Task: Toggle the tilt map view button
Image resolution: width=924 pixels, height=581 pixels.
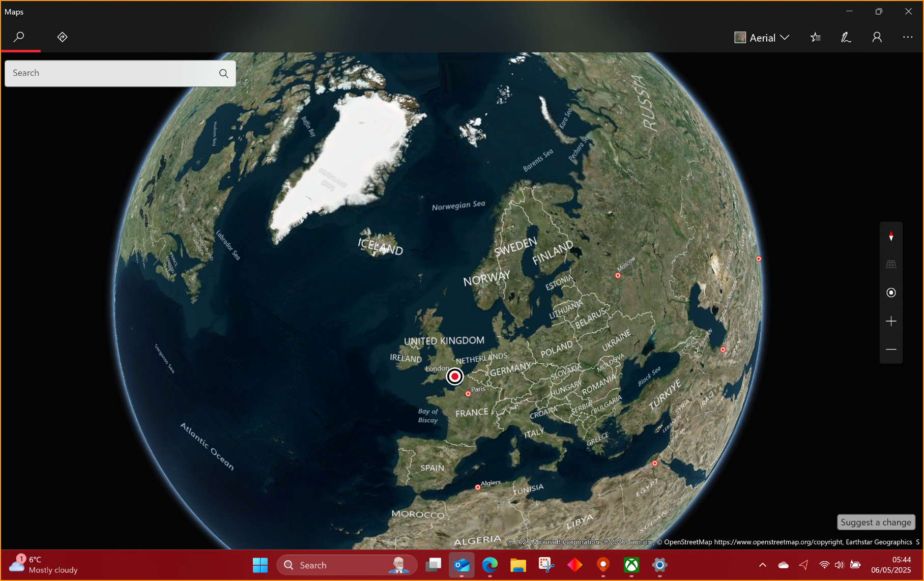Action: 891,264
